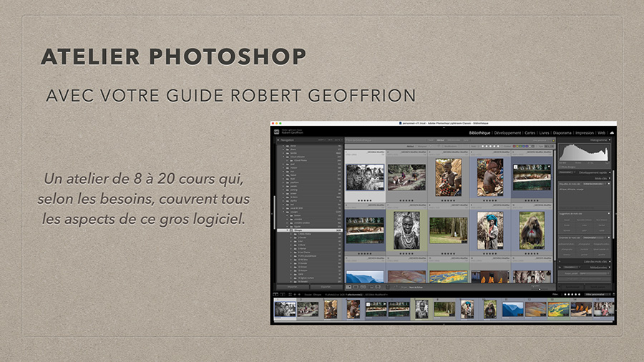Click the Exporter button
This screenshot has width=644, height=362.
point(326,286)
